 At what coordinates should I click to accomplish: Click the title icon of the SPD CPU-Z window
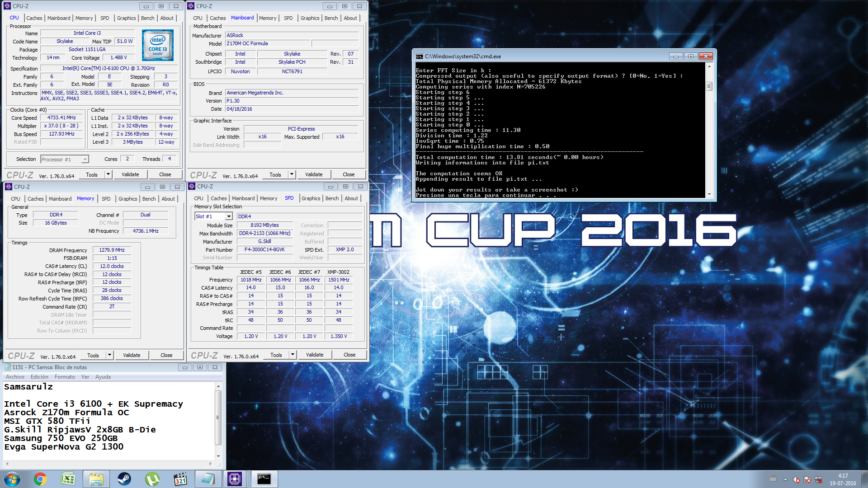pyautogui.click(x=192, y=186)
